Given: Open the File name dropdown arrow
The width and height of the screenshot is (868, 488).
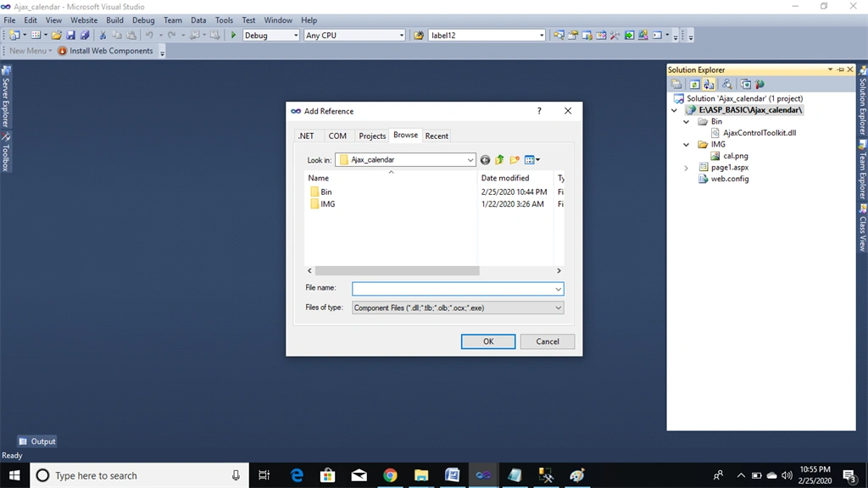Looking at the screenshot, I should pos(558,289).
